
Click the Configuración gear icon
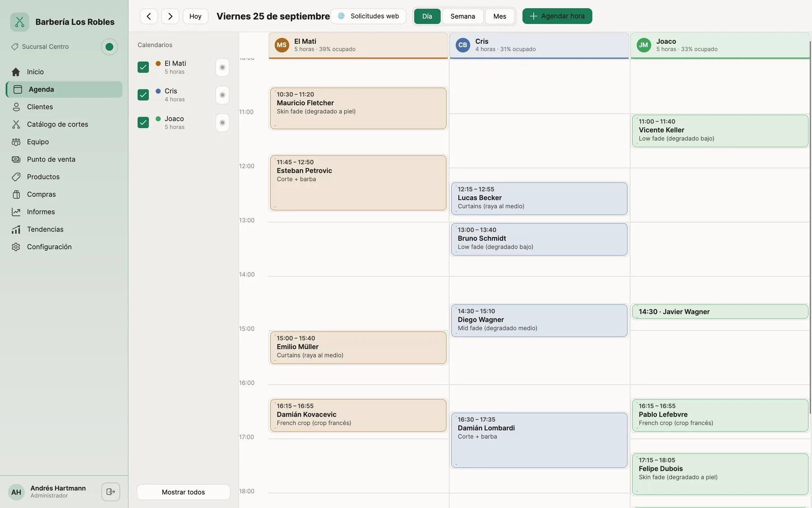(16, 247)
